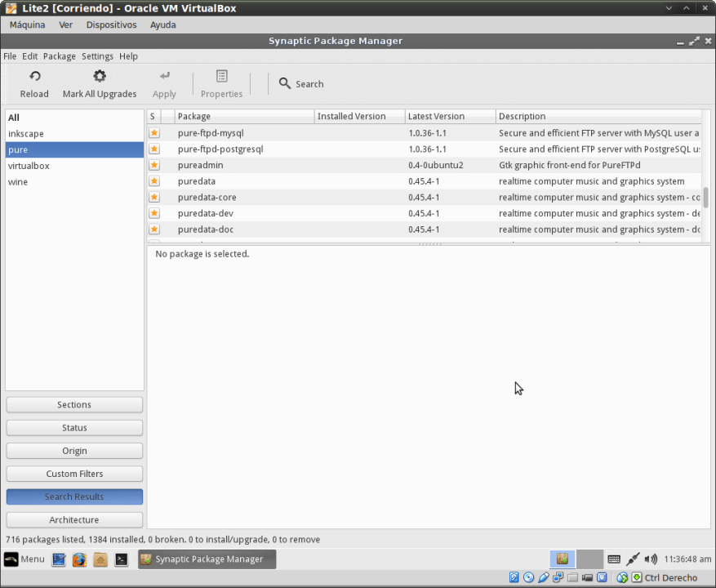Image resolution: width=716 pixels, height=588 pixels.
Task: Click the supported star icon beside pureadmin
Action: click(154, 165)
